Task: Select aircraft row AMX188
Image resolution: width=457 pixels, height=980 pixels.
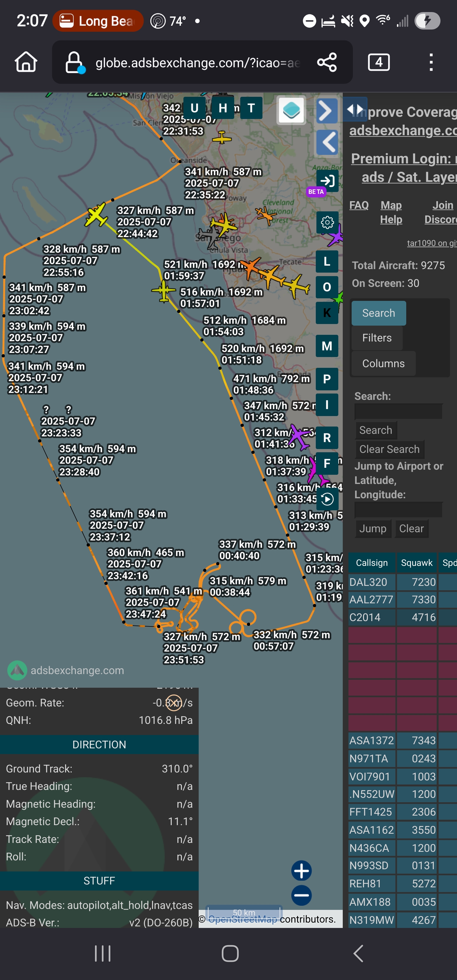Action: tap(403, 902)
